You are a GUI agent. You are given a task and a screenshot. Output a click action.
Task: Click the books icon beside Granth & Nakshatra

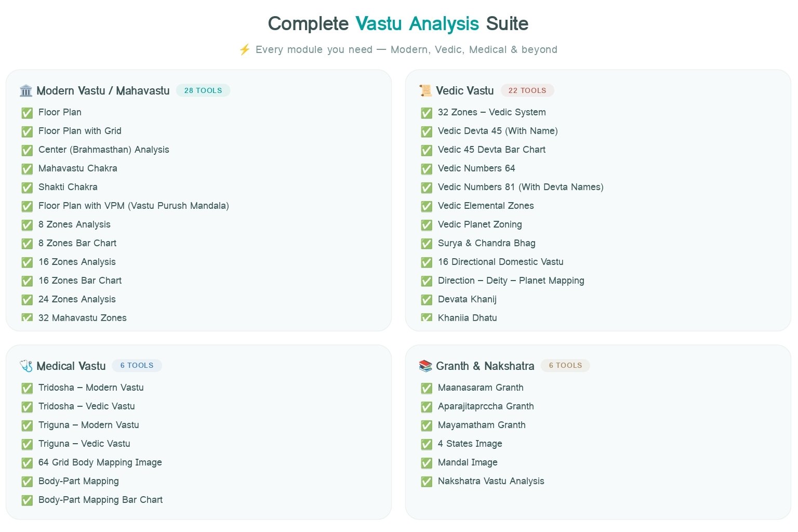[x=425, y=366]
